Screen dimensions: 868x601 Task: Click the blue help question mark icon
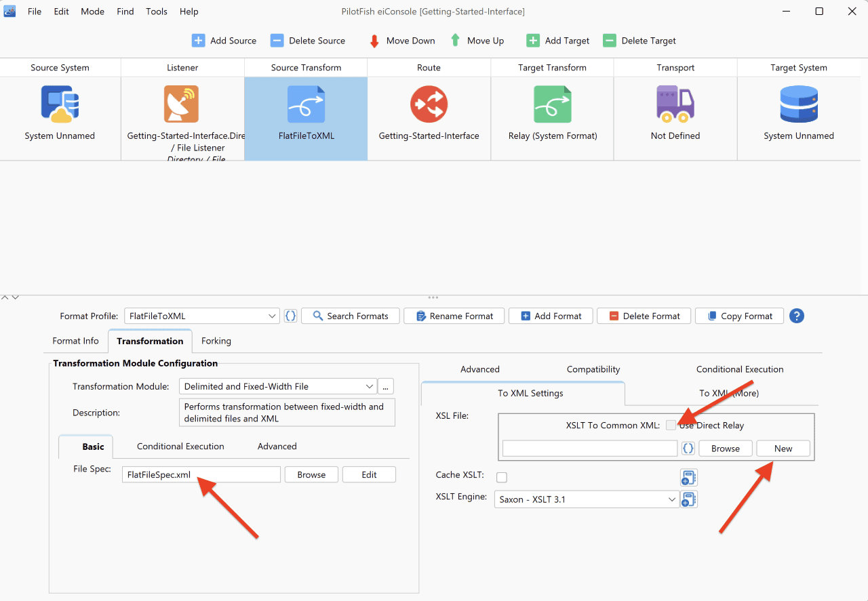[x=797, y=316]
